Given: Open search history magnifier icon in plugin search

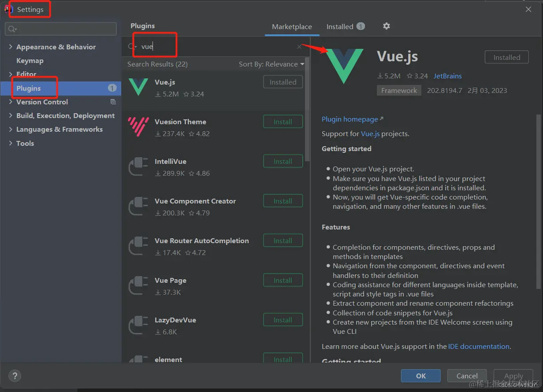Looking at the screenshot, I should coord(132,47).
